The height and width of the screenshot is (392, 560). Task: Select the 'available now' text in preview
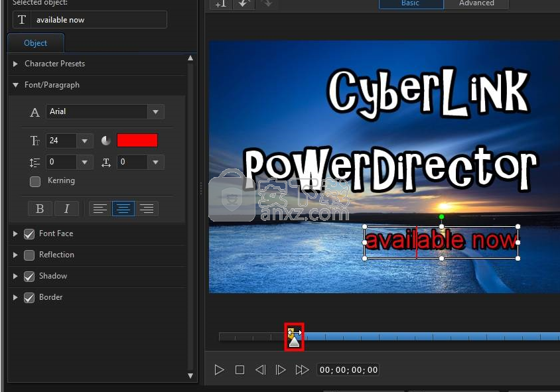(x=441, y=240)
